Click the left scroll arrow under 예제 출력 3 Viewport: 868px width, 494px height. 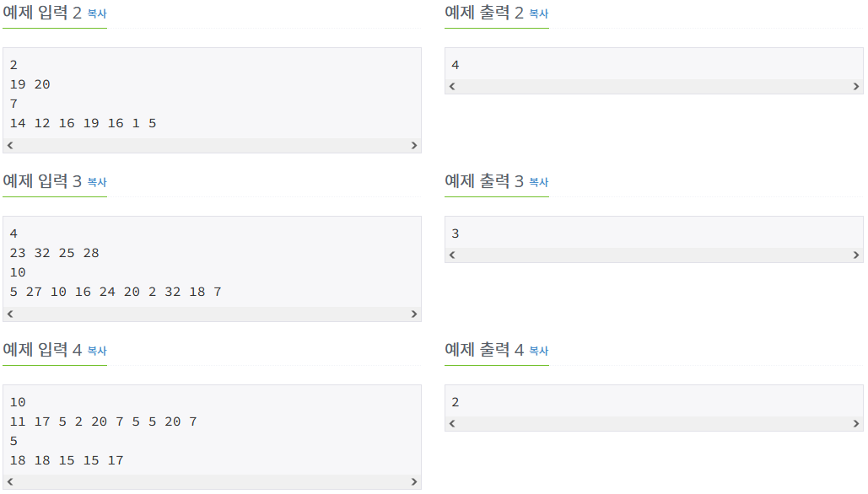[x=451, y=255]
